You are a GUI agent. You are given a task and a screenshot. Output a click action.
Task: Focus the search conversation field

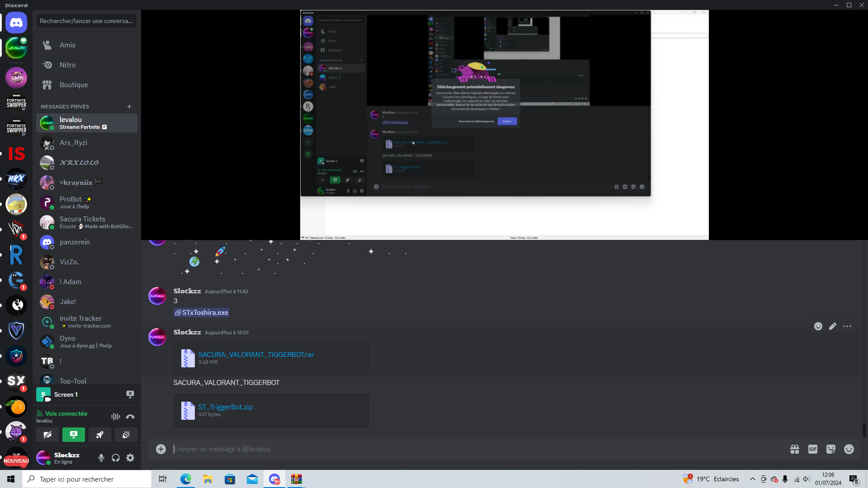[x=87, y=21]
